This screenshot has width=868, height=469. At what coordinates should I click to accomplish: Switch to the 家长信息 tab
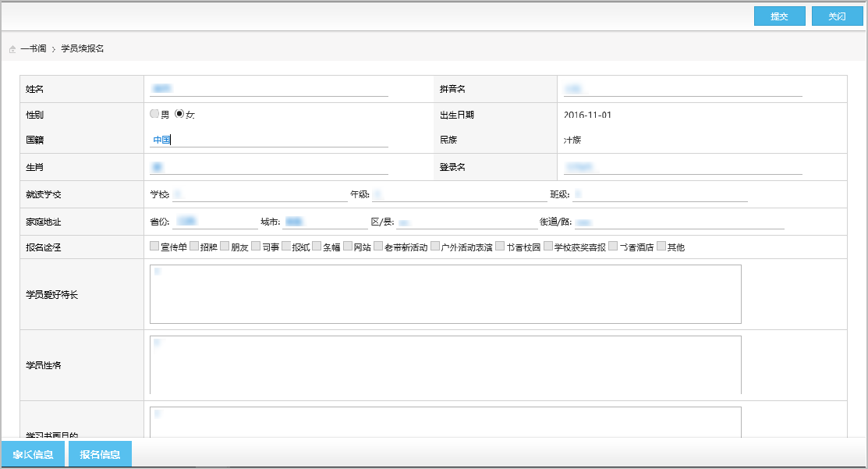point(33,455)
